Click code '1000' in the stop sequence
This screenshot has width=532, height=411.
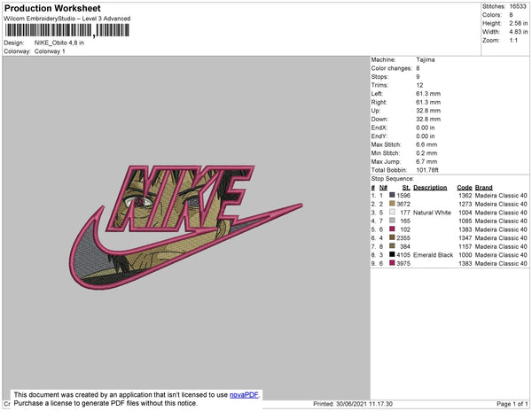click(x=465, y=255)
